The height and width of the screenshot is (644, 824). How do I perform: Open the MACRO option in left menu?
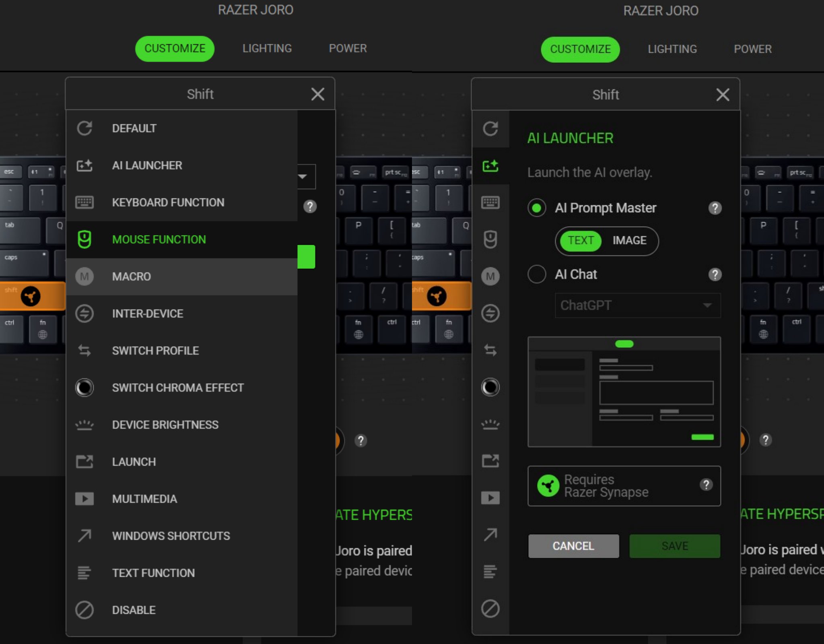[x=182, y=277]
